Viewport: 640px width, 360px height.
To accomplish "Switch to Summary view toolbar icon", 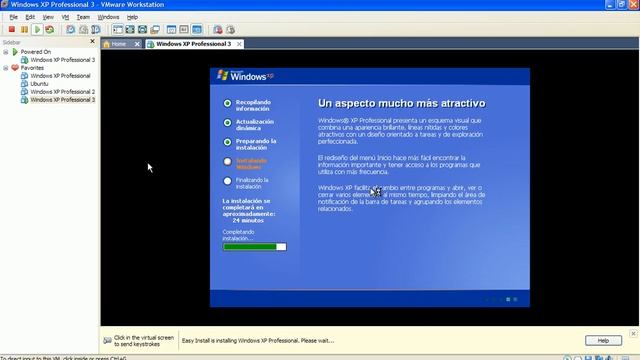I will pyautogui.click(x=171, y=29).
